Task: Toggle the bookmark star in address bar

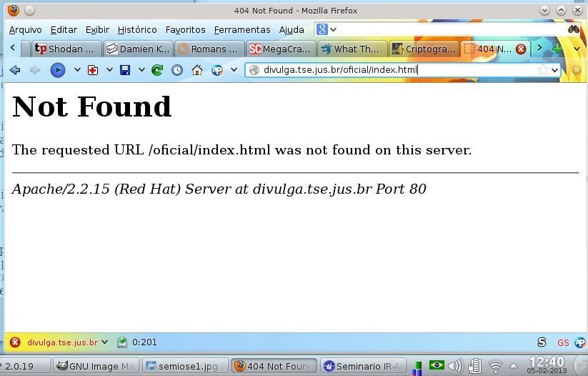Action: coord(543,70)
